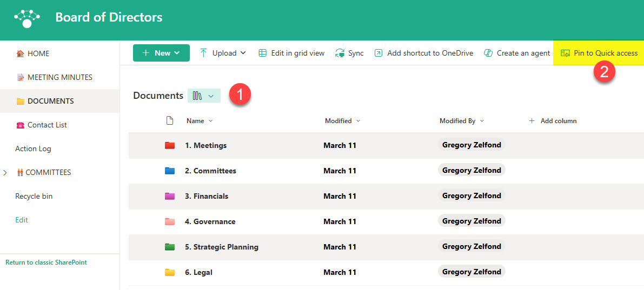The width and height of the screenshot is (644, 290).
Task: Open the Modified By column menu
Action: point(461,121)
